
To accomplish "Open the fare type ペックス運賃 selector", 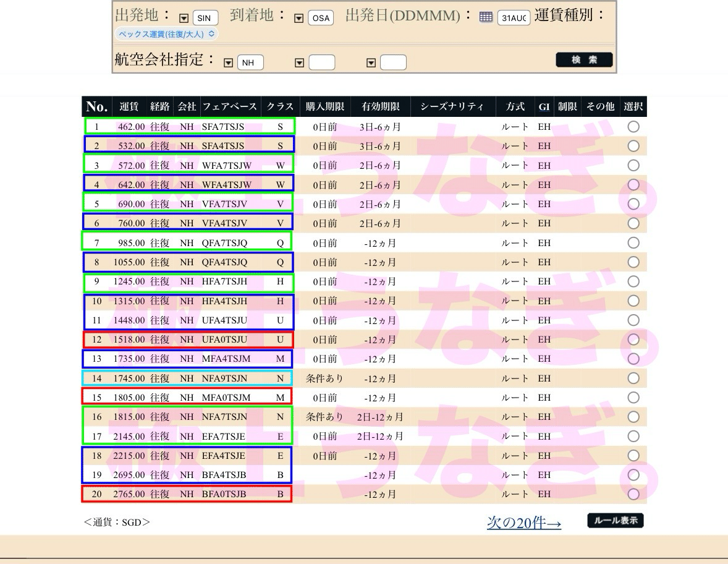I will [166, 34].
